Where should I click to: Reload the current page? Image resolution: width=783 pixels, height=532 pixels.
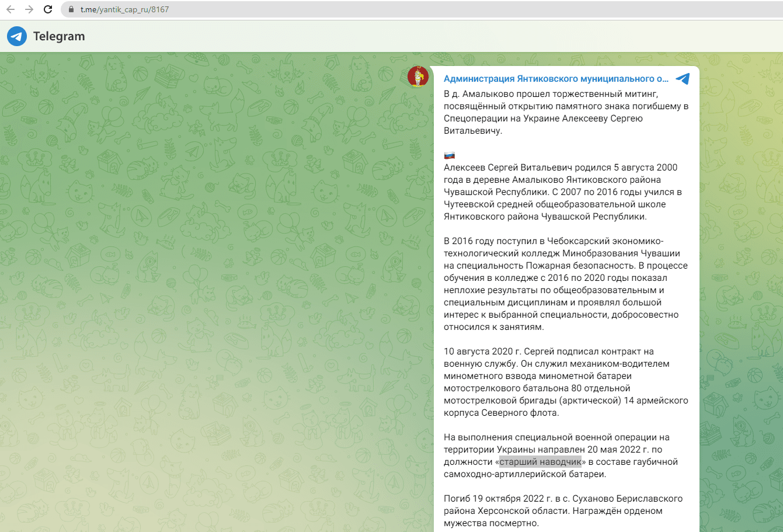48,9
